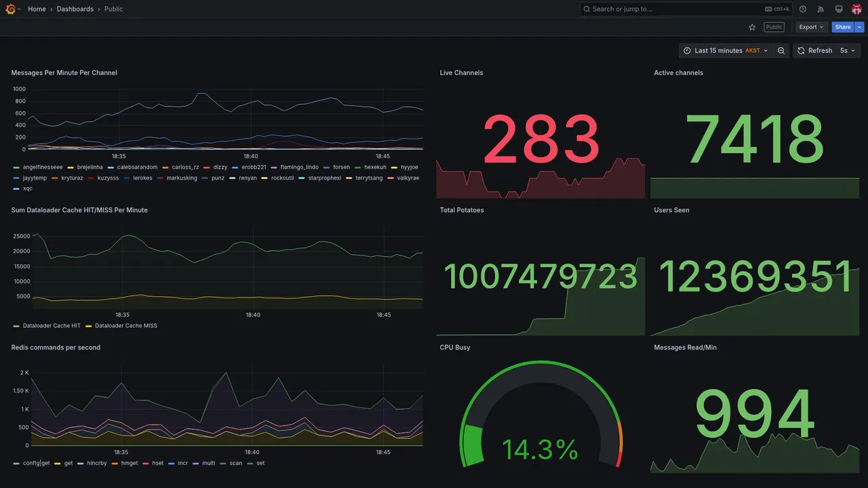Open the help question mark icon

point(803,9)
